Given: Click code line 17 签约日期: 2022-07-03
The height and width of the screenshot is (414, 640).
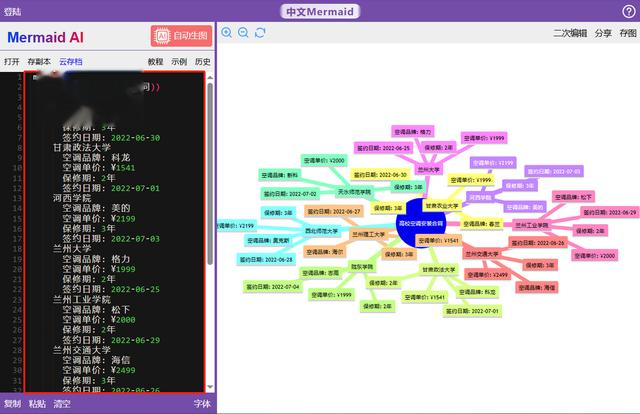Looking at the screenshot, I should (111, 239).
